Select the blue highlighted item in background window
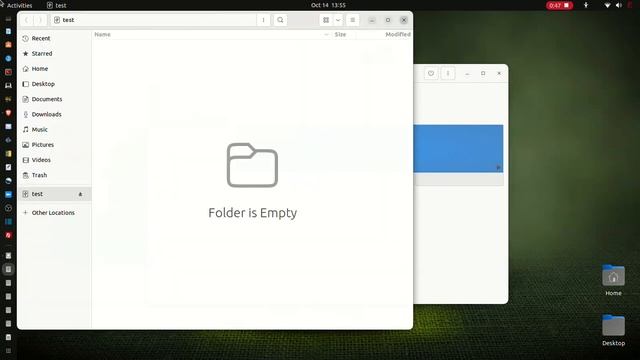The image size is (640, 360). pos(458,149)
